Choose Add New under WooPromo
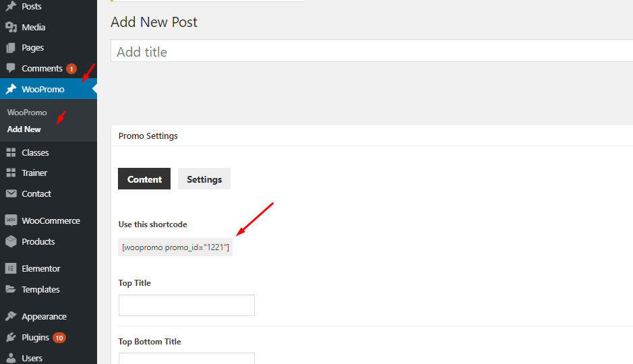This screenshot has width=633, height=364. [x=24, y=129]
